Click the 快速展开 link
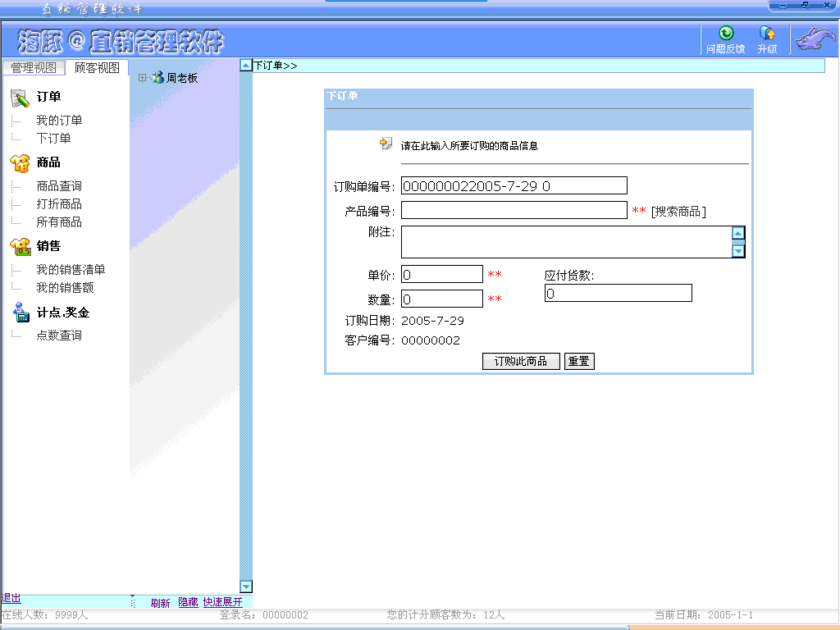 [x=222, y=602]
